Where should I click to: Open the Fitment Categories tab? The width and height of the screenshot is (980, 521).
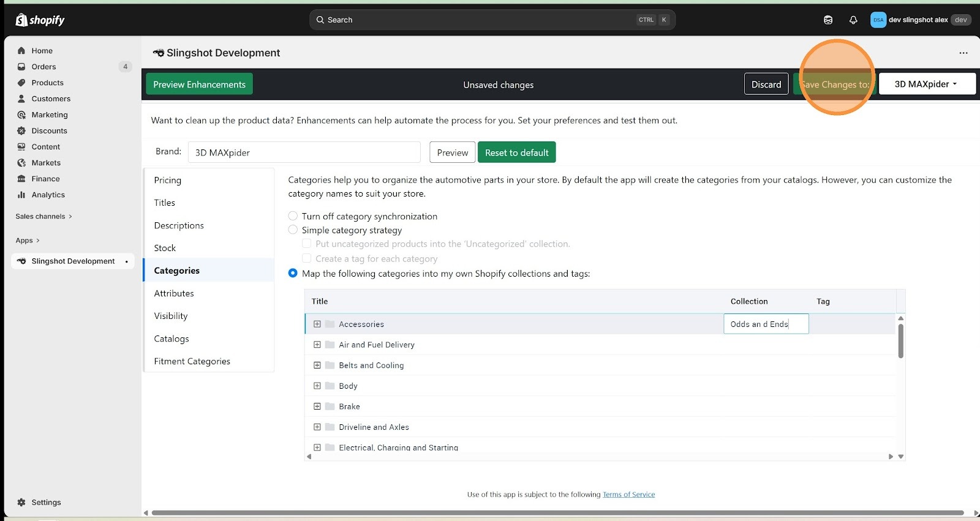pos(208,361)
